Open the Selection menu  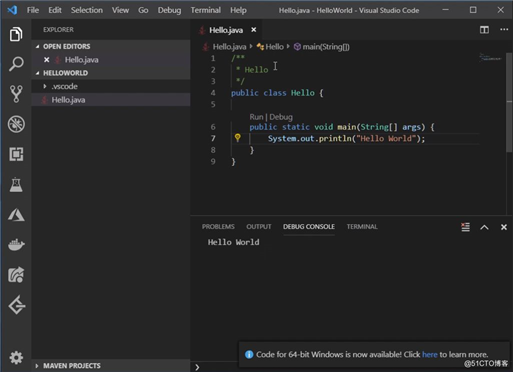click(87, 10)
